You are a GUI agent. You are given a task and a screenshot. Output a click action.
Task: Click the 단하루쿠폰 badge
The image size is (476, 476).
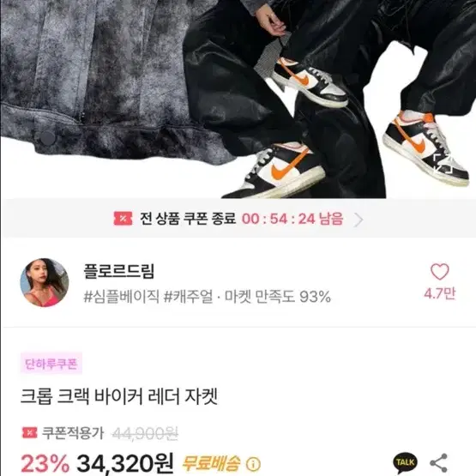[x=51, y=364]
